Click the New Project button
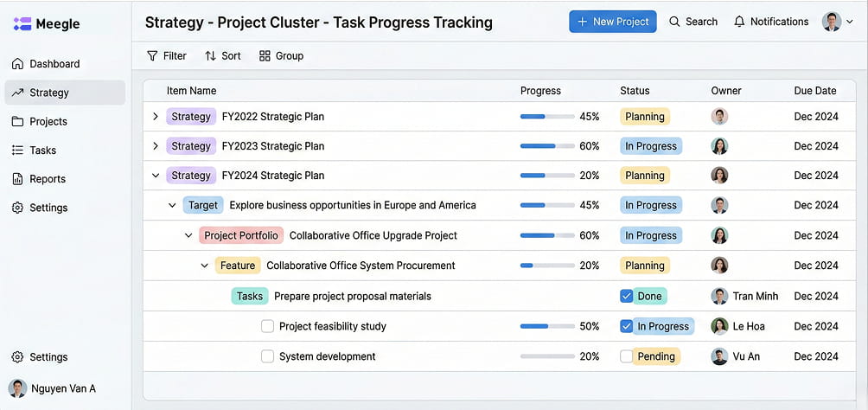The image size is (868, 410). [612, 22]
